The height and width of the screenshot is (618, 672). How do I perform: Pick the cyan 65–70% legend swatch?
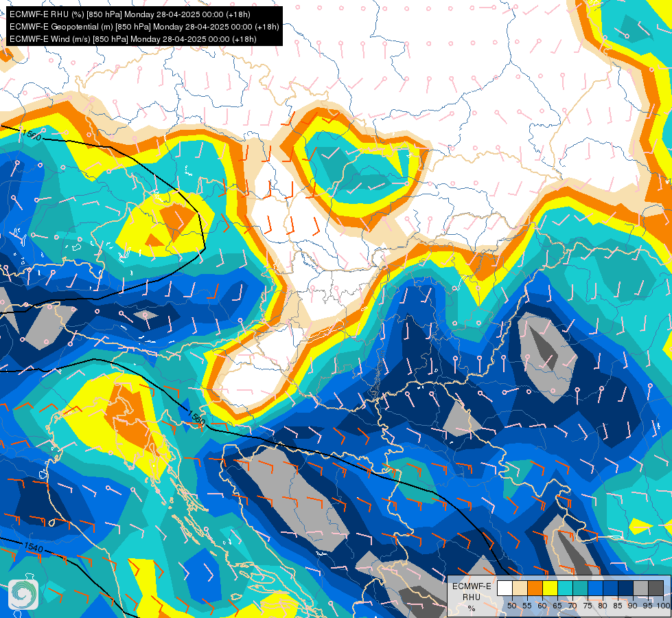point(566,588)
